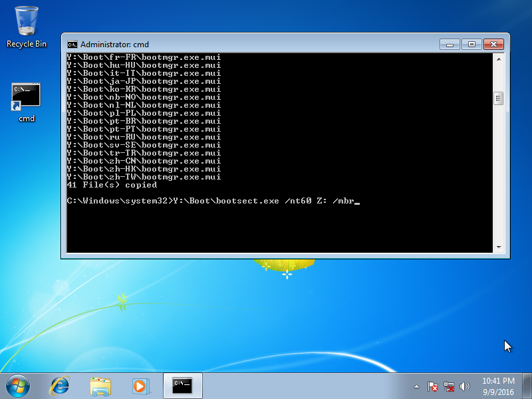Click the cmd scrollbar up arrow

pyautogui.click(x=499, y=59)
